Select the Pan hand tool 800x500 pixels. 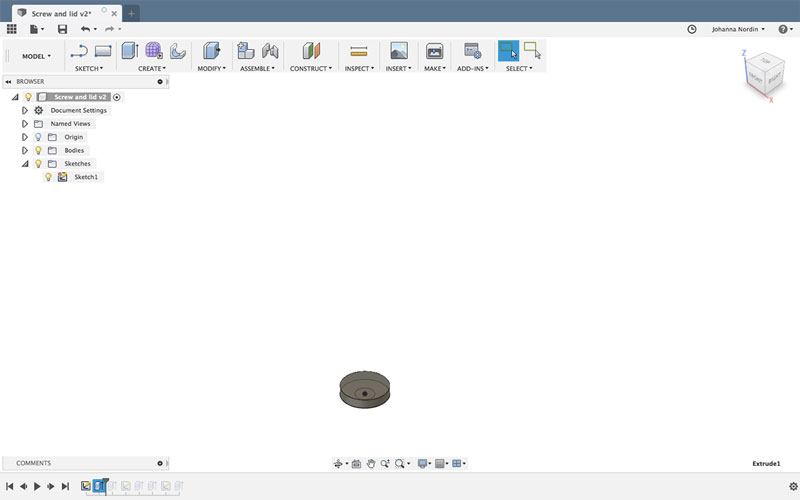[x=371, y=464]
